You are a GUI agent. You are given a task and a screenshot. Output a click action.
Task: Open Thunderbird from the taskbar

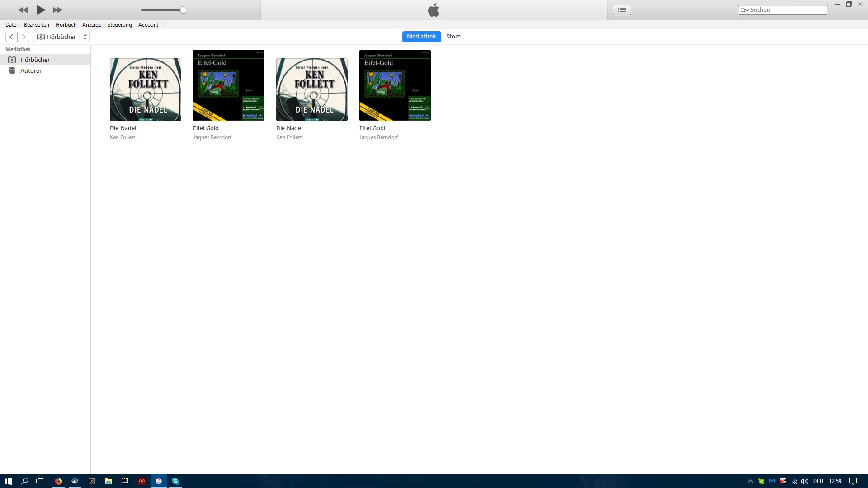click(75, 481)
